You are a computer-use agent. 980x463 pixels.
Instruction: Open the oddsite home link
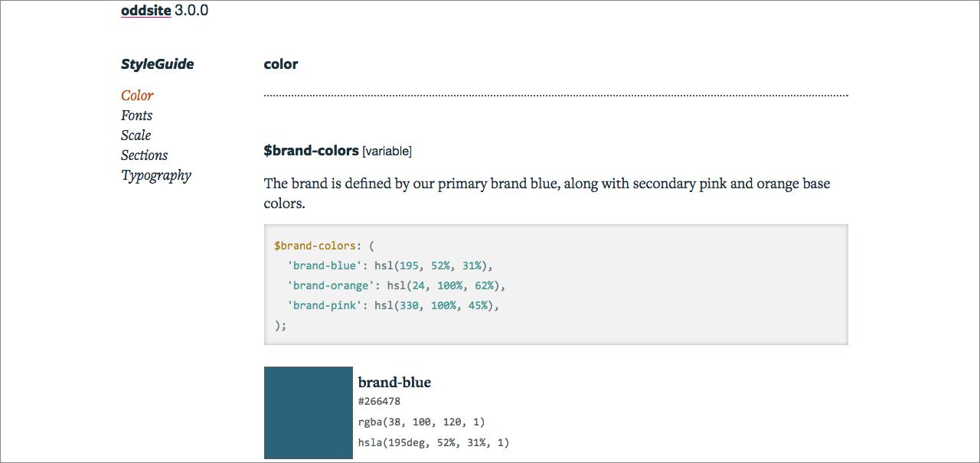[145, 11]
